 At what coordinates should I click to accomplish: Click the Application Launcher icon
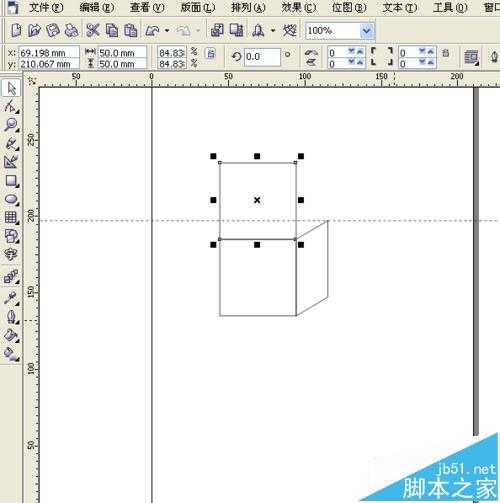pos(258,31)
